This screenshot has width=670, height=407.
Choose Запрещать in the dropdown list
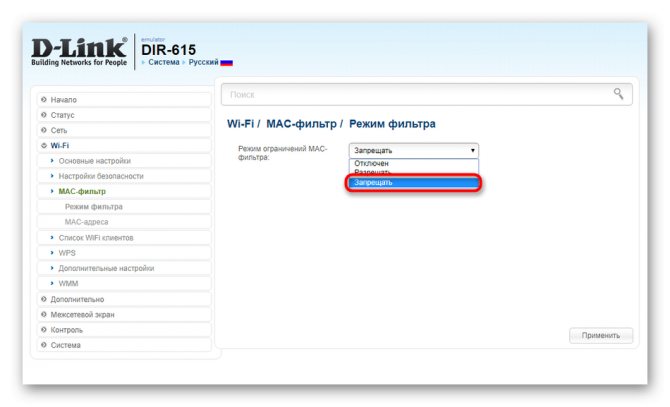point(414,182)
